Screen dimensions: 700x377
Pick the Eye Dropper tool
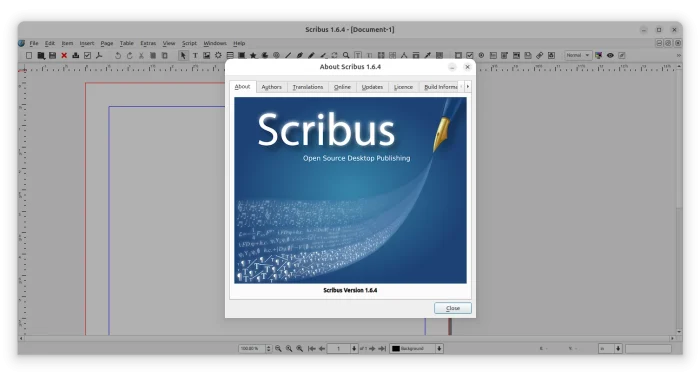point(427,55)
